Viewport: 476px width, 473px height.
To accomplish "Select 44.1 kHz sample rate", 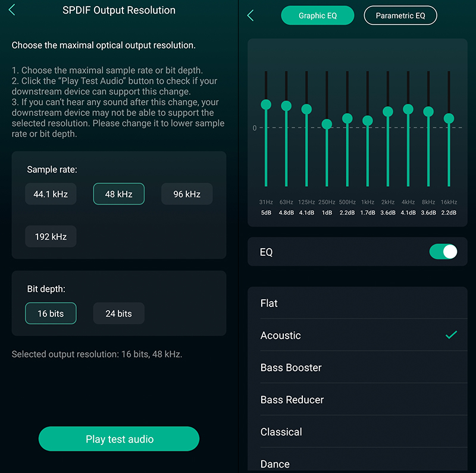I will [x=51, y=194].
